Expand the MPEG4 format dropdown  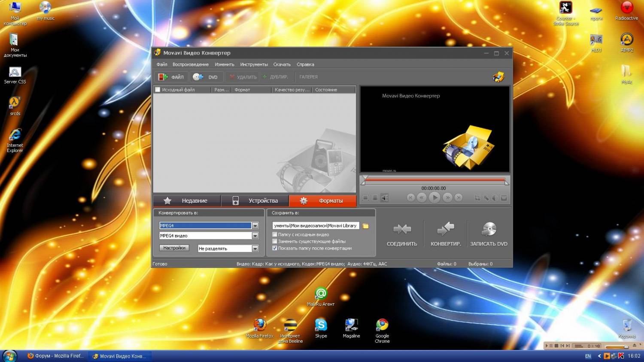[x=255, y=226]
